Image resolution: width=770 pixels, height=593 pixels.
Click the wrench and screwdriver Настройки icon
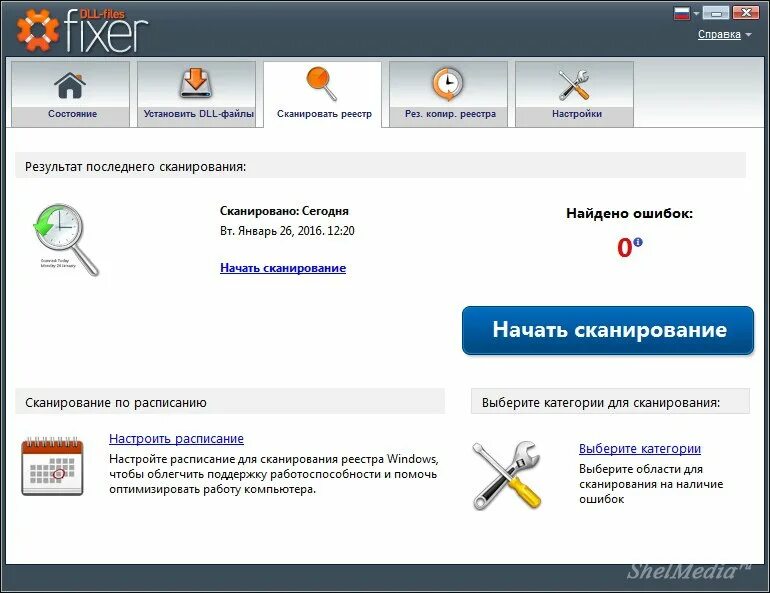(574, 85)
